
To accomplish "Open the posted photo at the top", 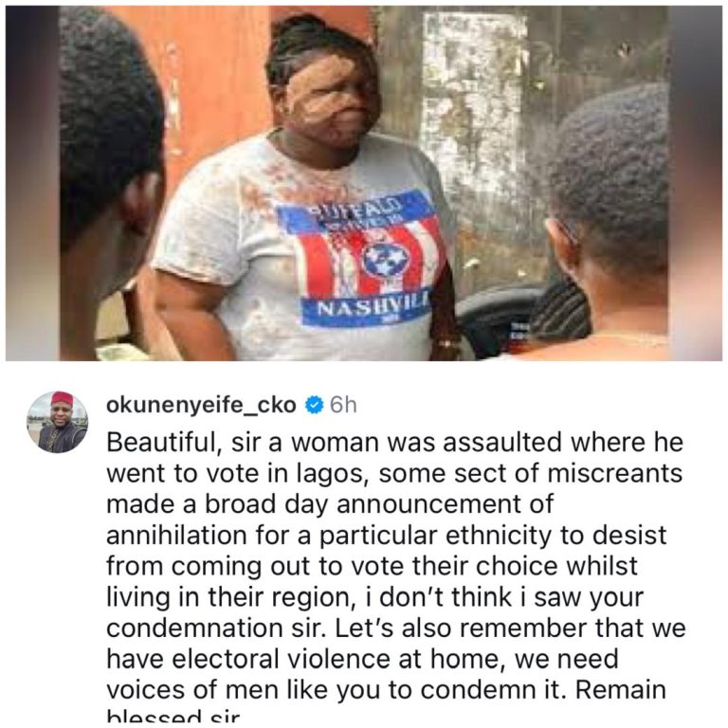I will pos(364,183).
